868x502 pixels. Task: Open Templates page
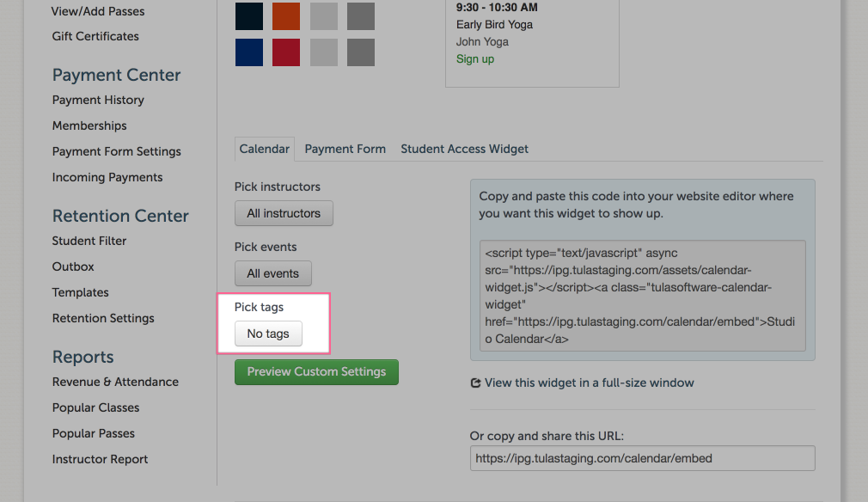[80, 292]
